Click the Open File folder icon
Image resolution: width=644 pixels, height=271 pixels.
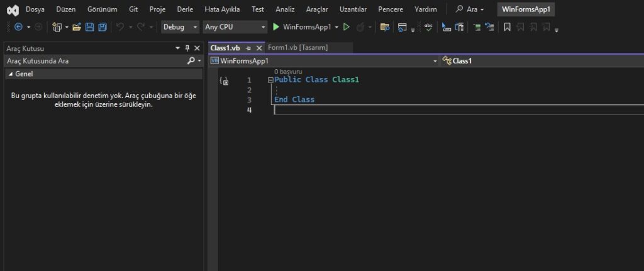coord(77,27)
